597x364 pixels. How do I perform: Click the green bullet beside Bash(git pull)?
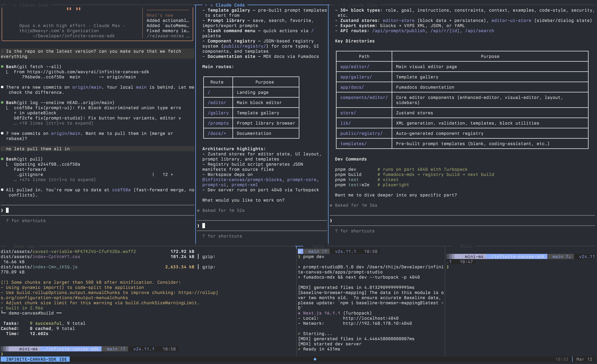(x=2, y=159)
